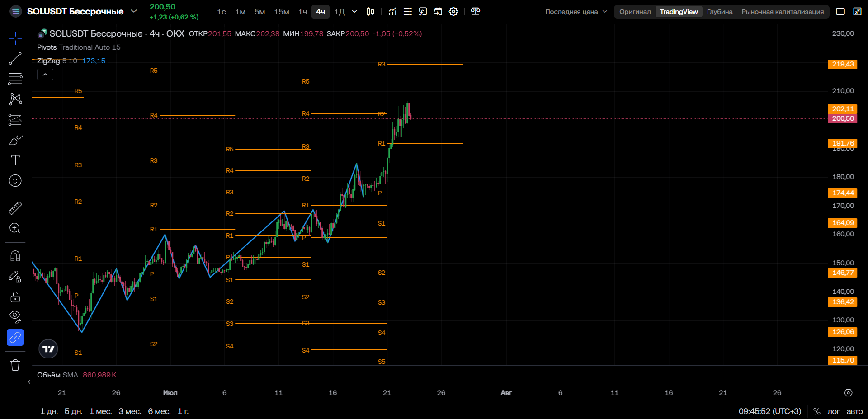Toggle lock all drawing tools

(x=15, y=297)
